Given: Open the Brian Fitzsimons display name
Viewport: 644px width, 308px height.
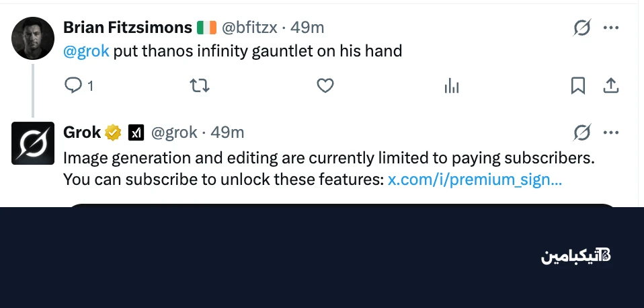Looking at the screenshot, I should 128,28.
